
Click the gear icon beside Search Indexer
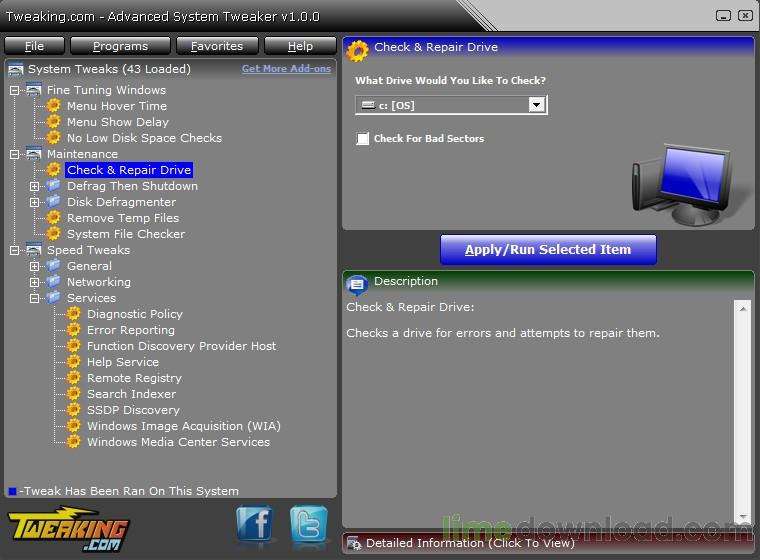(73, 394)
